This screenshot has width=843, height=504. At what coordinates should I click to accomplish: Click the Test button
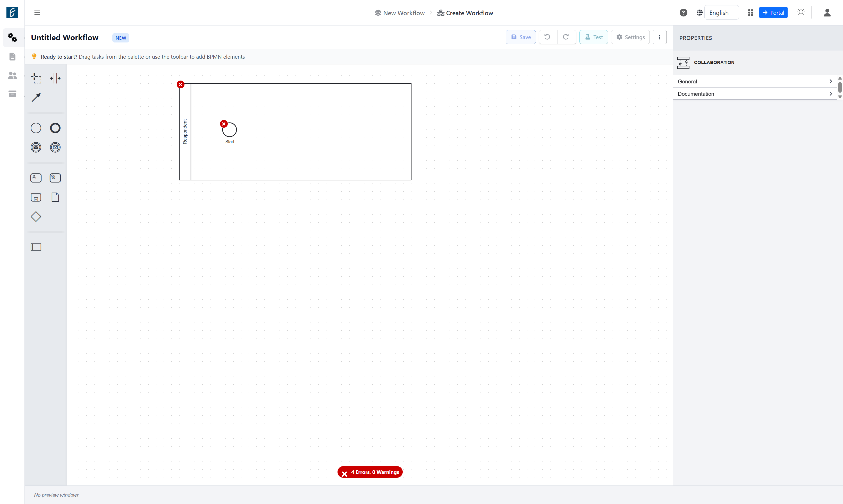tap(594, 37)
